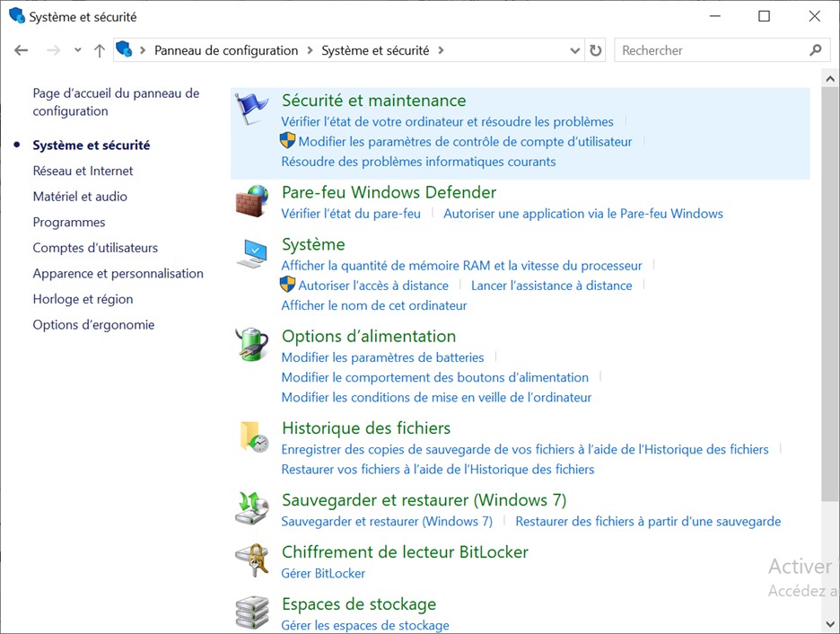The image size is (840, 634).
Task: Click the Gérer BitLocker link
Action: tap(323, 574)
